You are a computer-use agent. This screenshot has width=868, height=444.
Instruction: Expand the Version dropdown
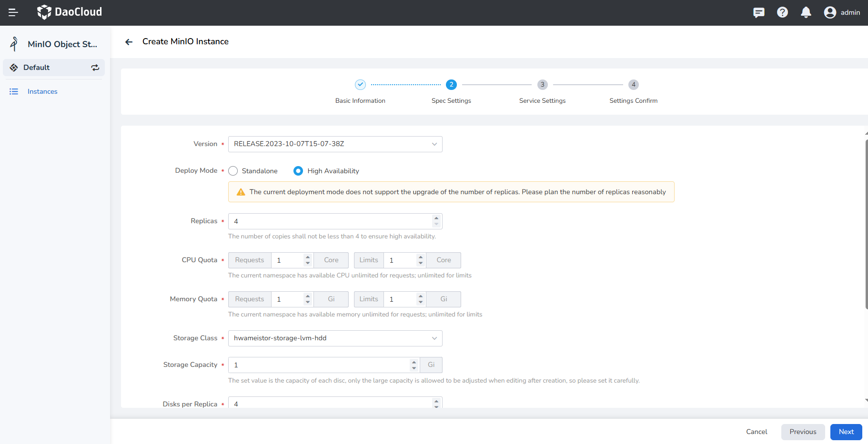click(335, 144)
